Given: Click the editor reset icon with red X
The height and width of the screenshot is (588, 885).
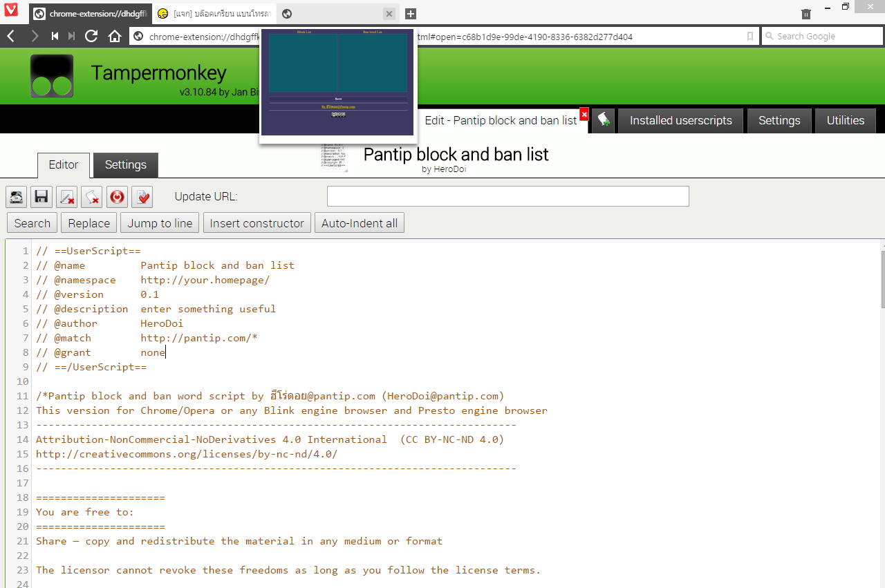Looking at the screenshot, I should click(67, 197).
